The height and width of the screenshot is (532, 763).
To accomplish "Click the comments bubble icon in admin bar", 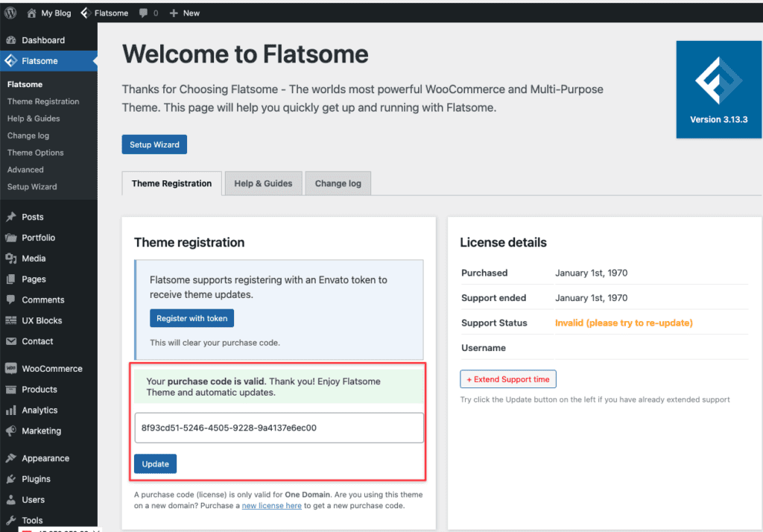I will pyautogui.click(x=143, y=13).
